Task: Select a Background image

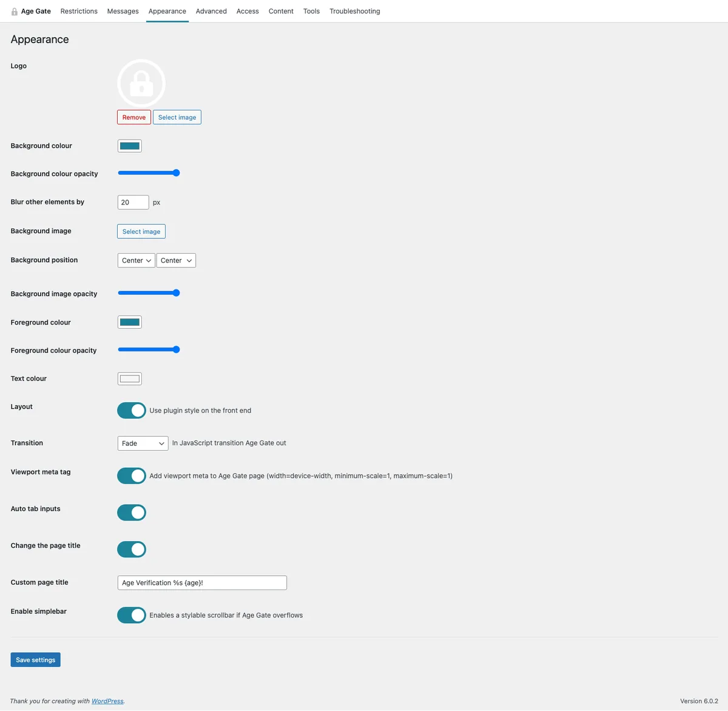Action: 141,231
